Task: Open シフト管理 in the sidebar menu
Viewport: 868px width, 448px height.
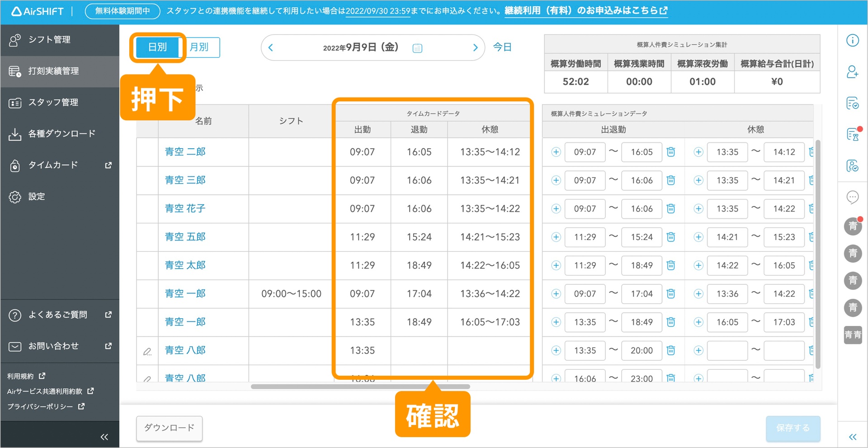Action: (50, 40)
